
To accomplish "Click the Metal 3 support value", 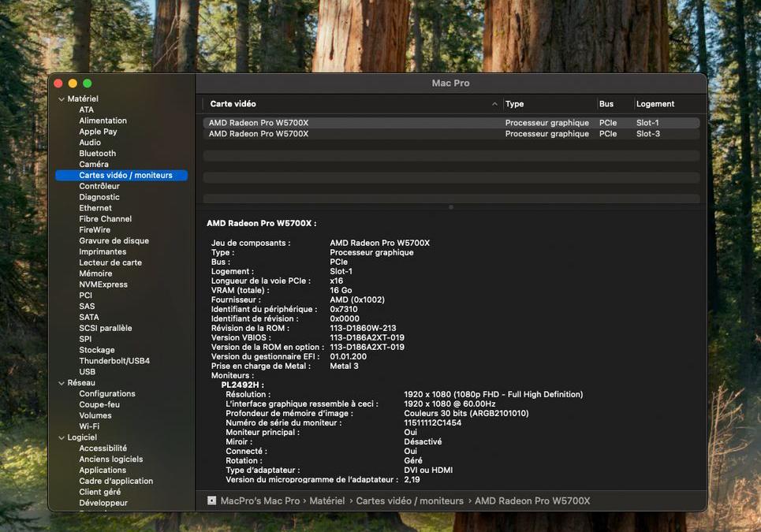I will pos(344,366).
